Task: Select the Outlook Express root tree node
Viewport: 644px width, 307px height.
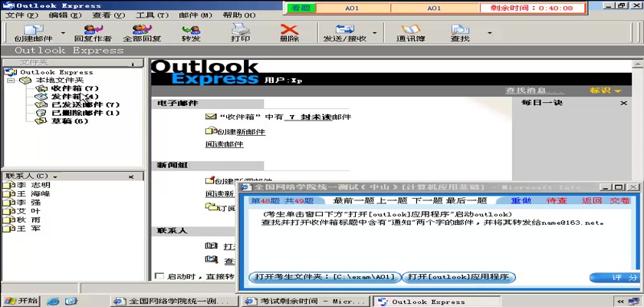Action: coord(57,72)
